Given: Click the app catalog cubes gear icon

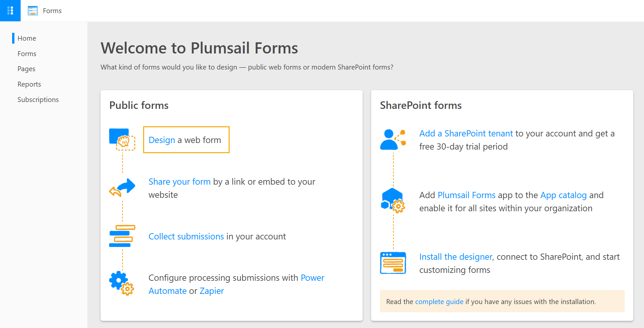Looking at the screenshot, I should pyautogui.click(x=393, y=200).
